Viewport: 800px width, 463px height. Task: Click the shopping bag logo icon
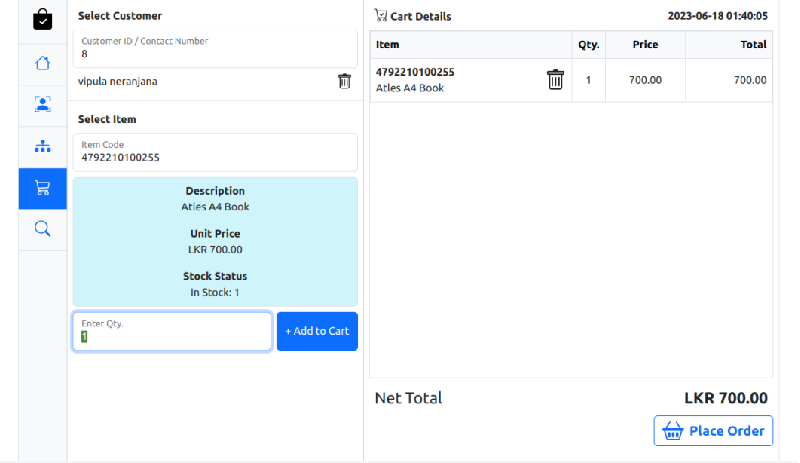42,19
